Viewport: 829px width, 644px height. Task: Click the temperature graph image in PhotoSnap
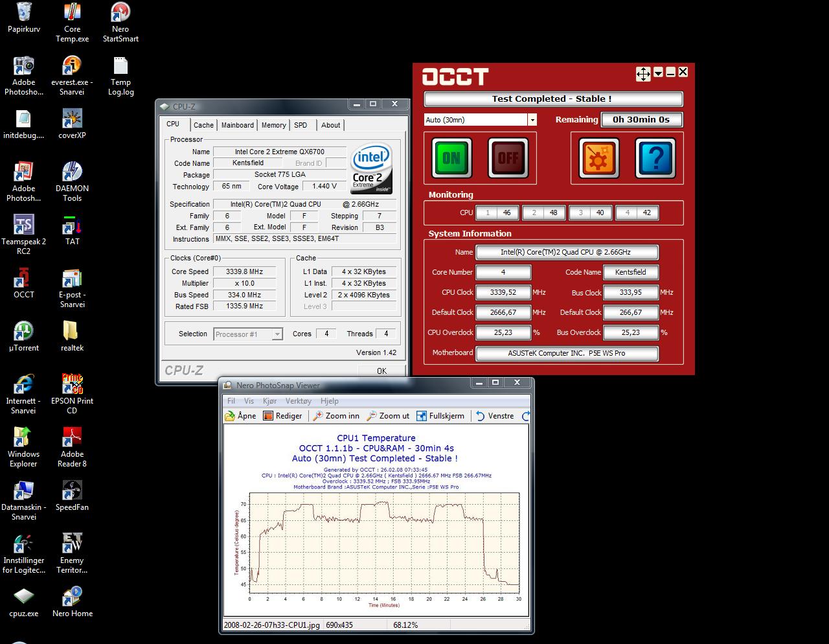[376, 521]
